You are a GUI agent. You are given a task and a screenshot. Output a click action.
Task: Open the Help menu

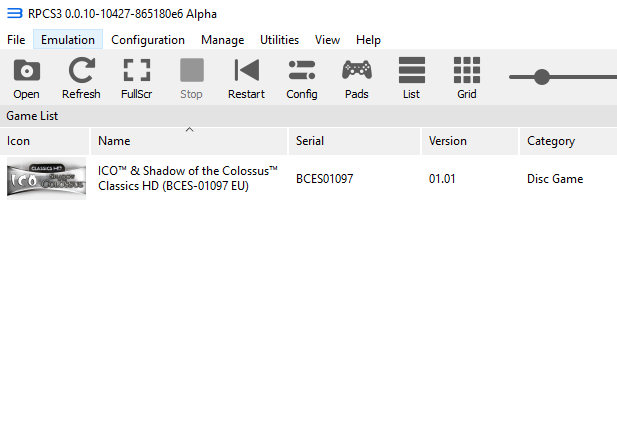(368, 40)
